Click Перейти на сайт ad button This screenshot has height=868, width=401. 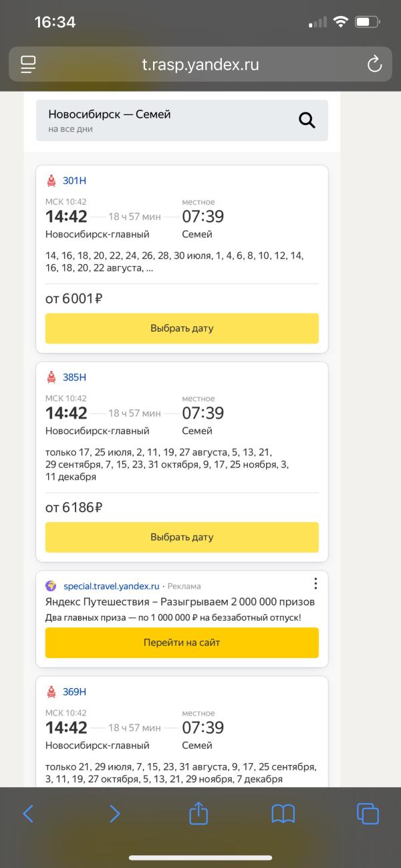point(182,643)
